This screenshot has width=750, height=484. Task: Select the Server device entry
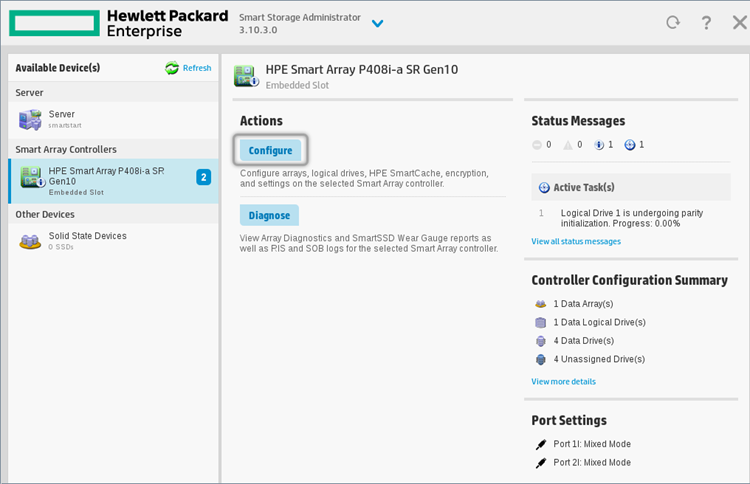(x=113, y=120)
